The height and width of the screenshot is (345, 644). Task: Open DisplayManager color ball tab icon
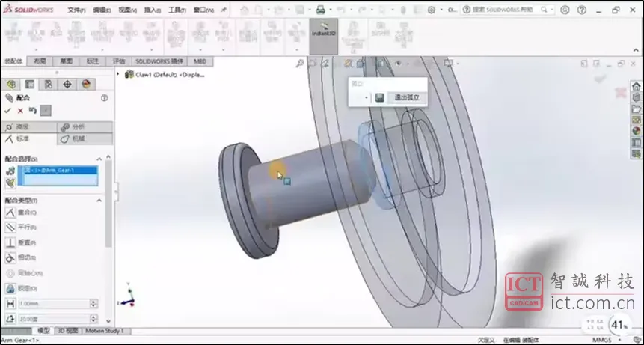(86, 85)
